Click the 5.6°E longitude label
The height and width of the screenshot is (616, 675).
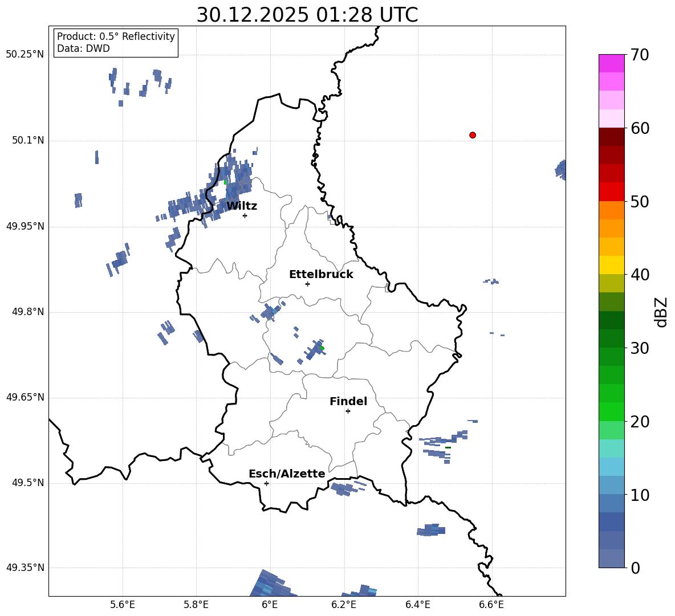123,605
